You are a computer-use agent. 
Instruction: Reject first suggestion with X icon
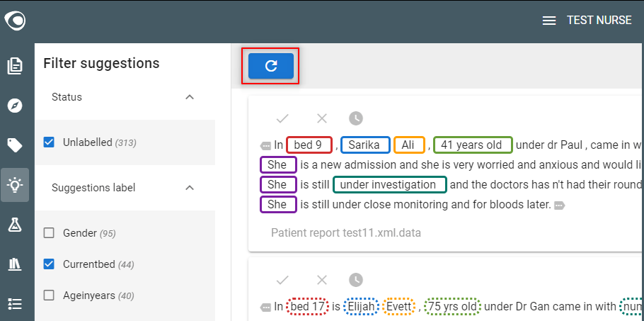tap(322, 118)
